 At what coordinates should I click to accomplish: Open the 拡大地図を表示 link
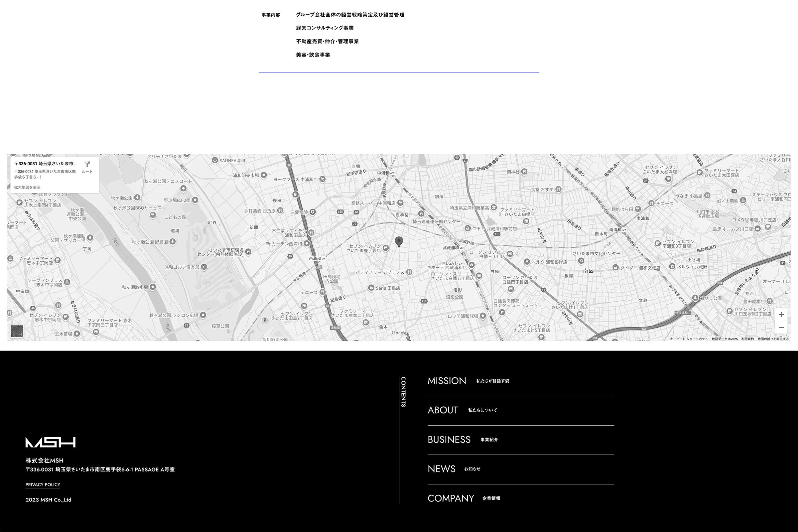(27, 187)
